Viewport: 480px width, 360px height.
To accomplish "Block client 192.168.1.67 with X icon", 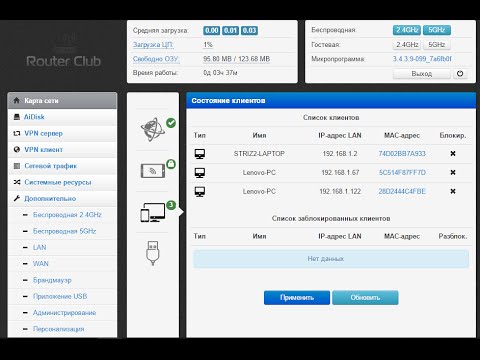I will 453,172.
